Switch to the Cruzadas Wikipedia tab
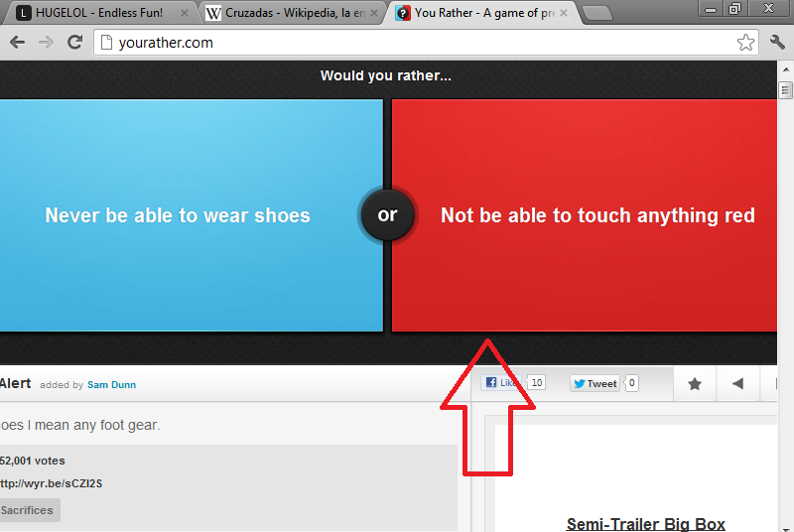 click(286, 13)
